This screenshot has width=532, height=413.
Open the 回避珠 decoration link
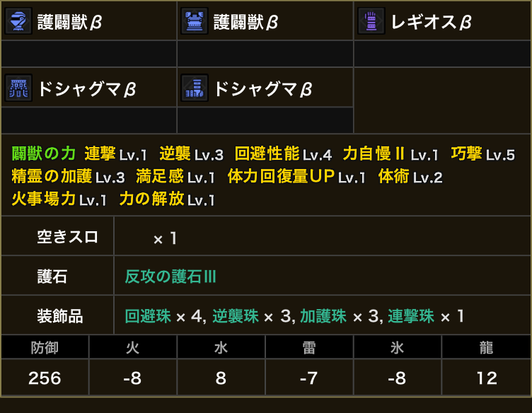point(148,316)
